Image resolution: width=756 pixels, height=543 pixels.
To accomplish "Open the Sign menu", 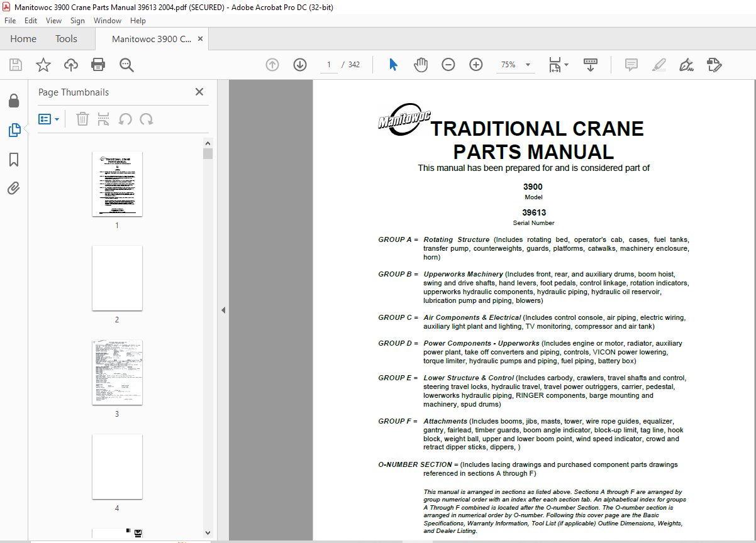I will (77, 21).
